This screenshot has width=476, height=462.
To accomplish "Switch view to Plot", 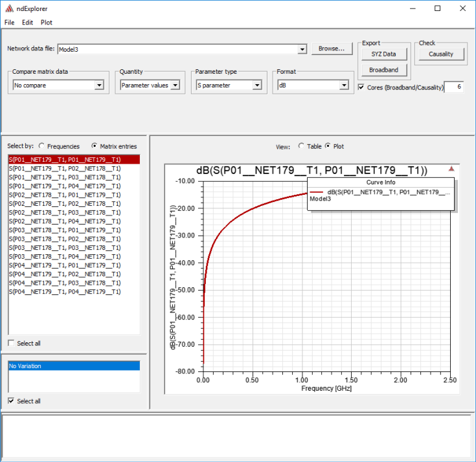I will [328, 146].
